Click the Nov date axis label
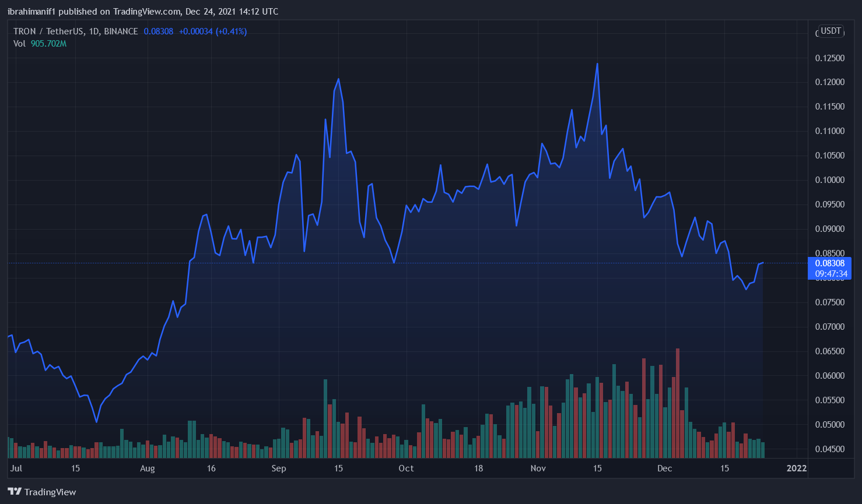The image size is (862, 504). coord(538,468)
